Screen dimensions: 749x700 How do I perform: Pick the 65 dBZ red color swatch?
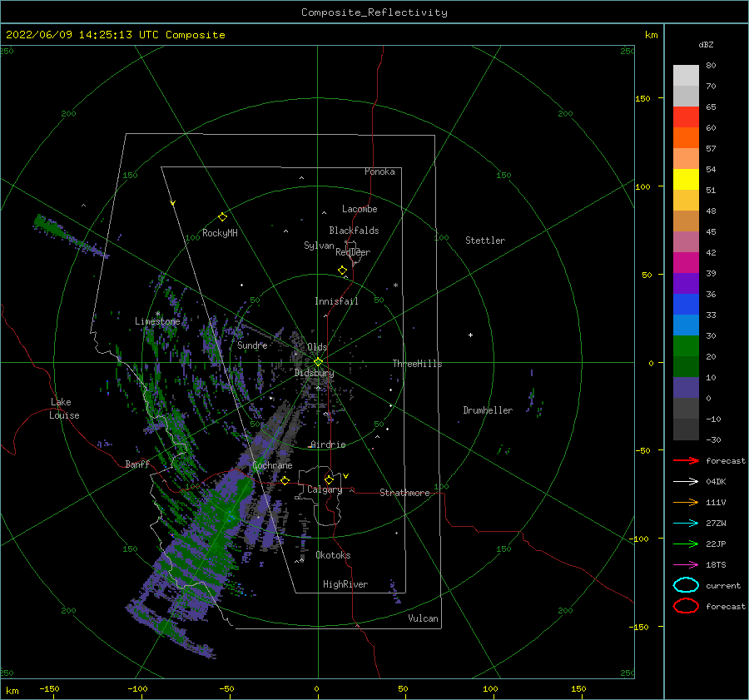686,117
